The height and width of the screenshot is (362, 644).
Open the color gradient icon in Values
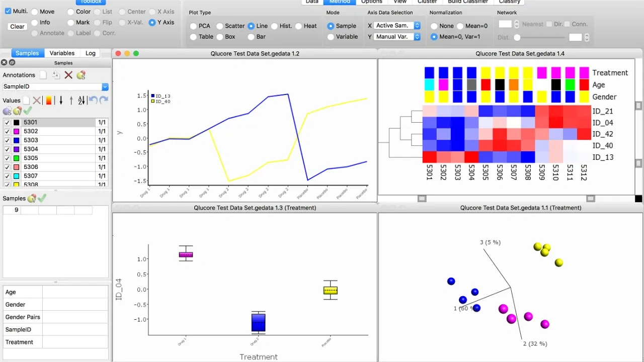pyautogui.click(x=49, y=101)
